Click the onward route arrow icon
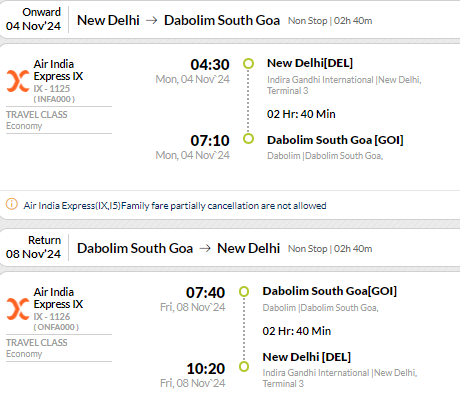The width and height of the screenshot is (460, 411). (x=152, y=20)
